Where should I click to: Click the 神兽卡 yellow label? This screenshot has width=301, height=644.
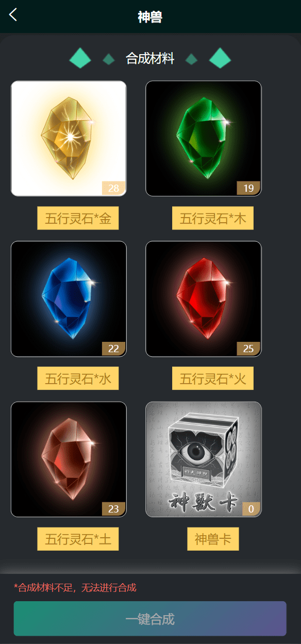[213, 539]
